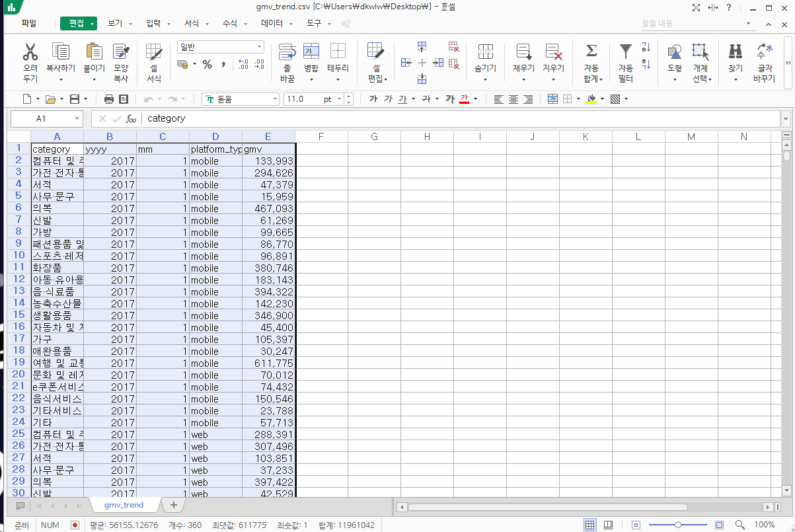Click the font color red swatch
Image resolution: width=795 pixels, height=532 pixels.
[x=464, y=99]
